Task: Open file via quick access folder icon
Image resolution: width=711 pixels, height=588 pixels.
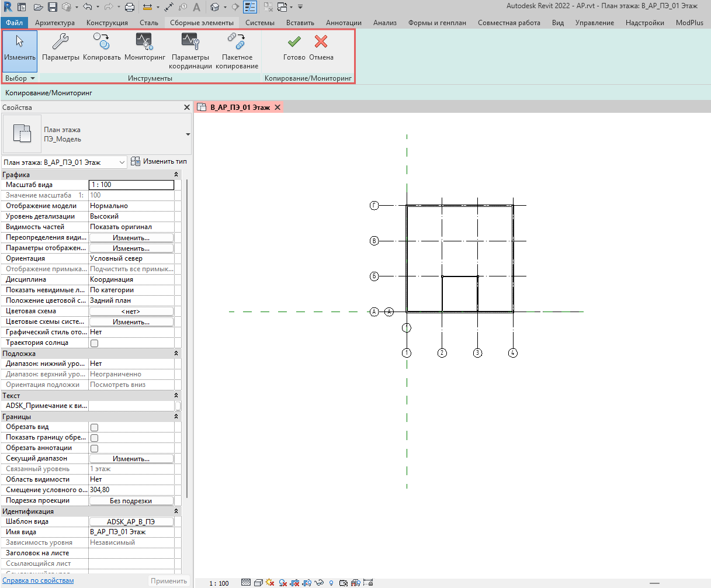Action: point(39,7)
